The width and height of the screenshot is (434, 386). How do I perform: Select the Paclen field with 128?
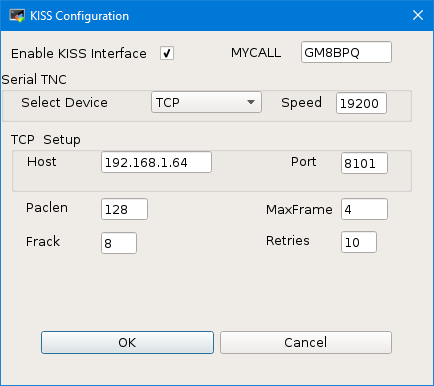coord(124,209)
